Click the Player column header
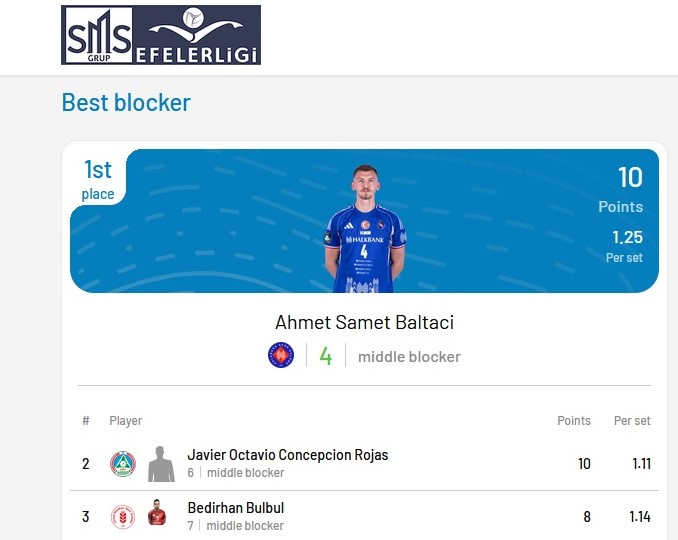Screen dimensions: 678x540 126,421
